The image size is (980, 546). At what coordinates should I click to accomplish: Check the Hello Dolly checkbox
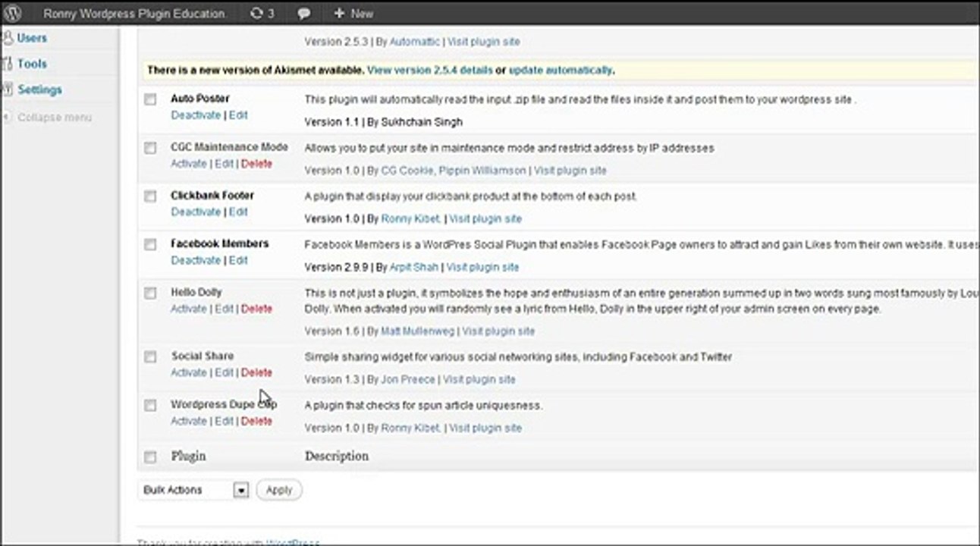[x=150, y=293]
